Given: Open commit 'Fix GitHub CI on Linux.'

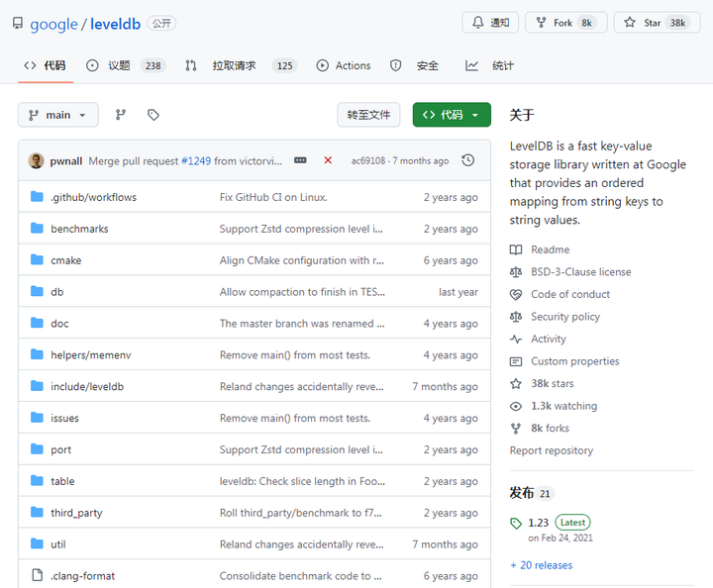Looking at the screenshot, I should pos(273,197).
